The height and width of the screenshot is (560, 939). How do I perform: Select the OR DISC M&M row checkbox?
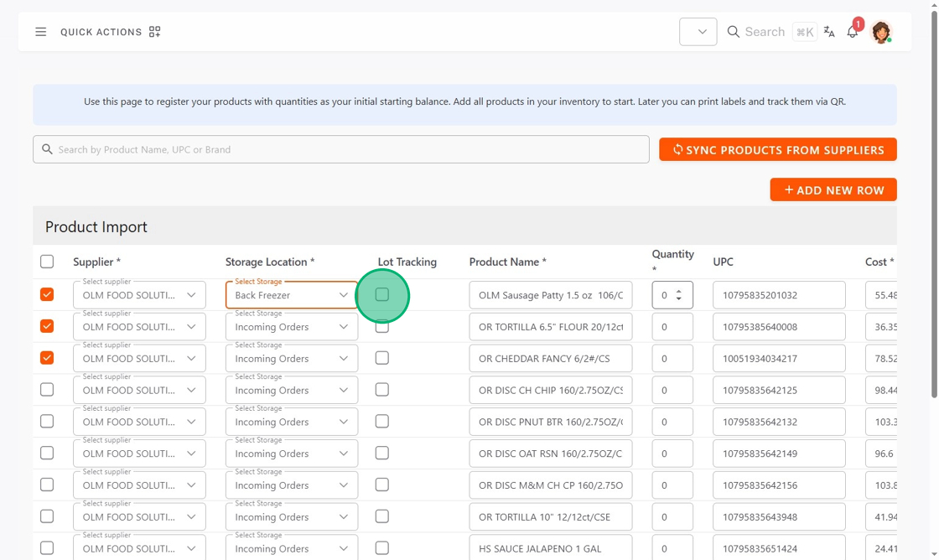(47, 485)
